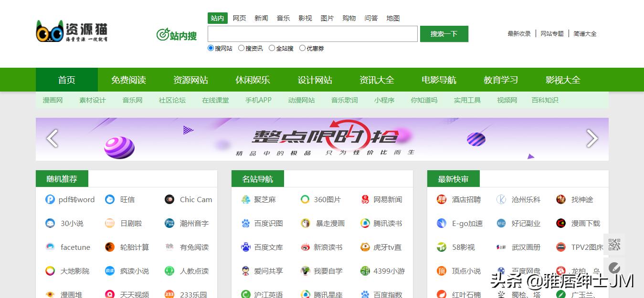Open 沪江英语 with its green icon

coord(245,294)
